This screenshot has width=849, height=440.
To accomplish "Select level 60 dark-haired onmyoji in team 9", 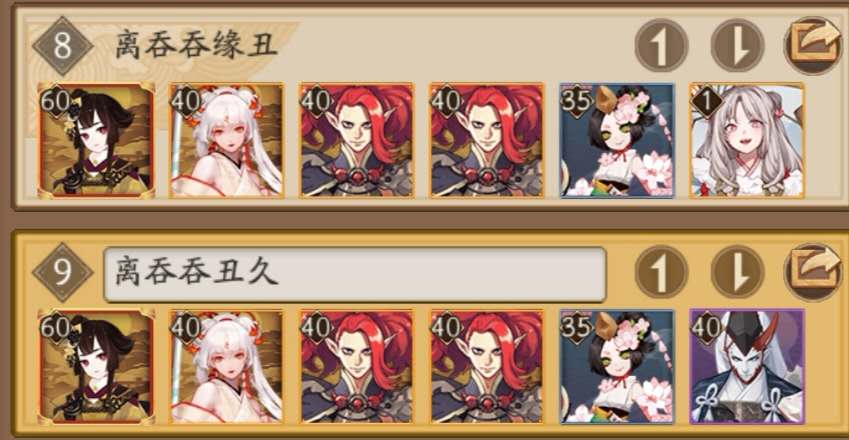I will click(x=96, y=366).
